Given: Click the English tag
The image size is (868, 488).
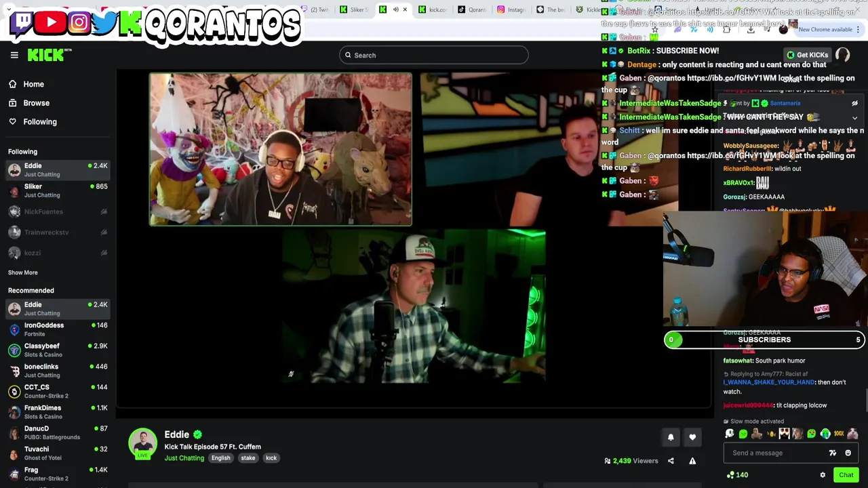Looking at the screenshot, I should [x=220, y=458].
